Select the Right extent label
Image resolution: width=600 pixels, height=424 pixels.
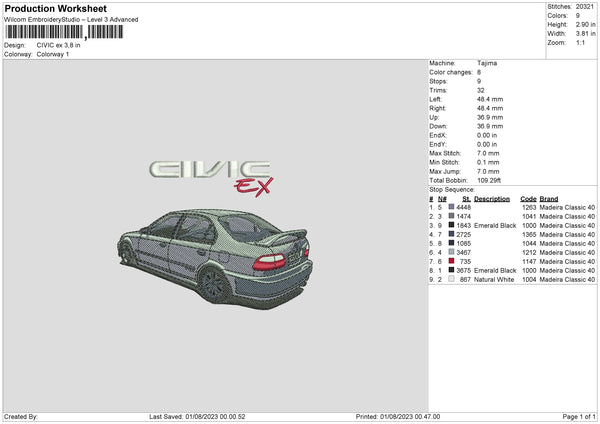click(437, 108)
